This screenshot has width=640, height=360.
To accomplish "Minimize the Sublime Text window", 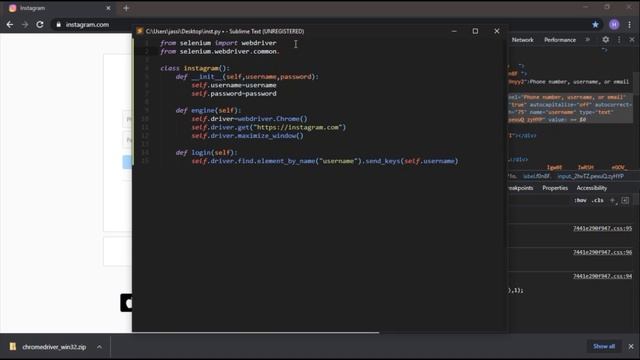I will coord(454,31).
